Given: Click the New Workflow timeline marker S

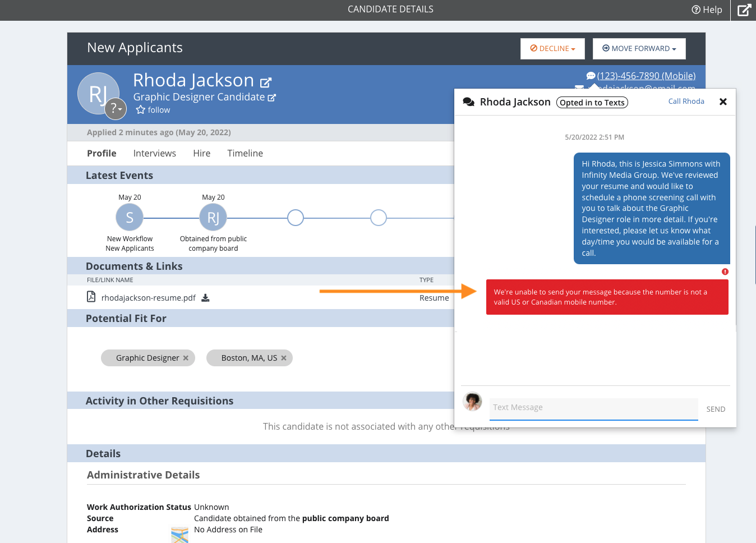Looking at the screenshot, I should 130,218.
